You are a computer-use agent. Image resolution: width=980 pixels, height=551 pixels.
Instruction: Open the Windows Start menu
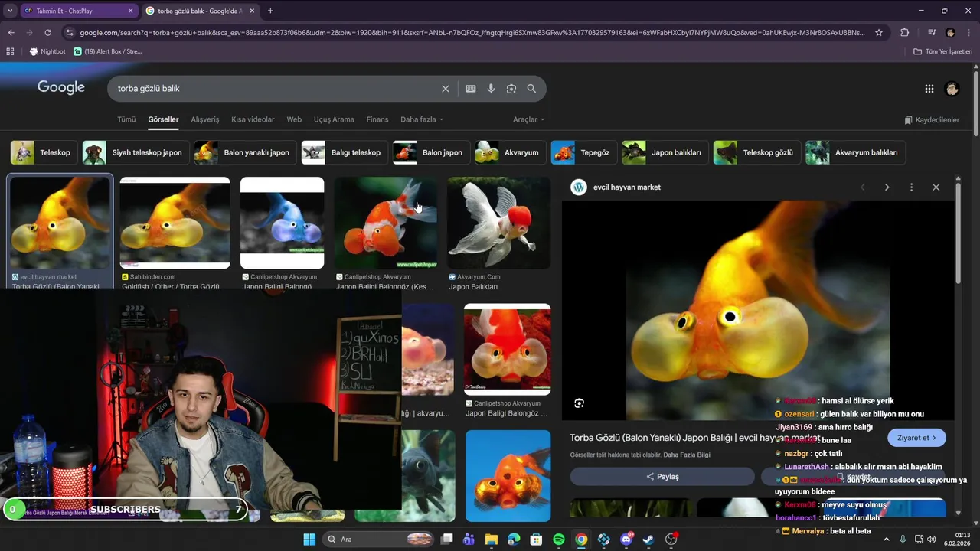pyautogui.click(x=309, y=540)
